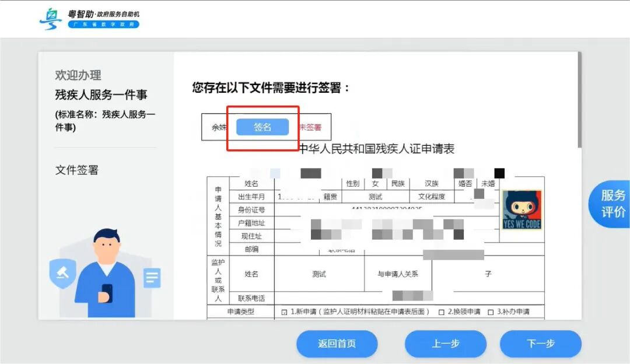Click the form title 中华人民共和国残疾人证申请表
Screen dimensions: 630x364
coord(377,149)
